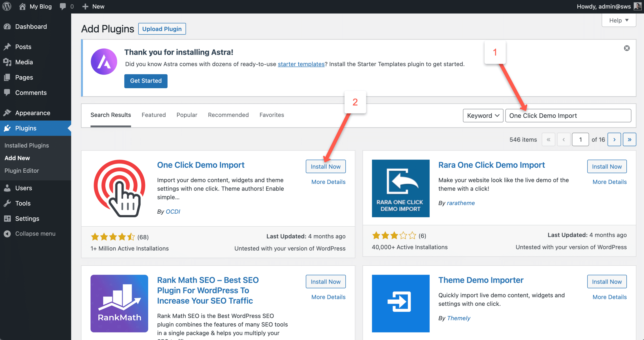Dismiss the Astra notice with X icon
Image resolution: width=644 pixels, height=340 pixels.
tap(627, 48)
